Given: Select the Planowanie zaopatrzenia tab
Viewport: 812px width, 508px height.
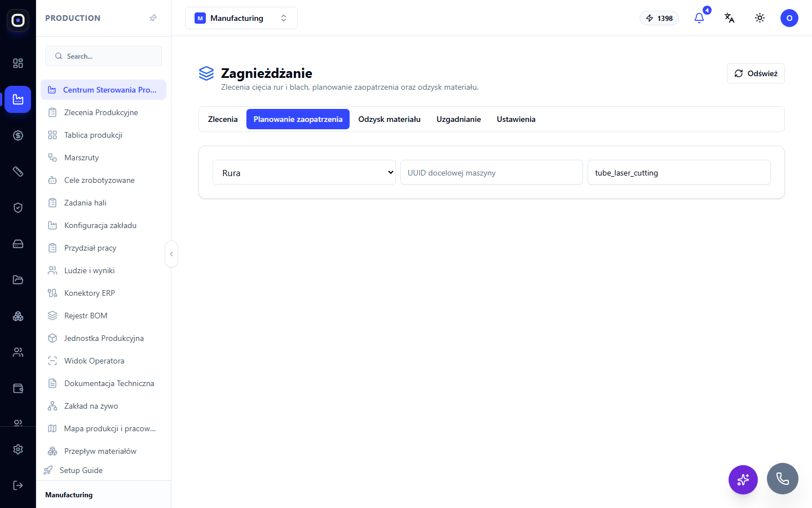Looking at the screenshot, I should click(x=298, y=119).
